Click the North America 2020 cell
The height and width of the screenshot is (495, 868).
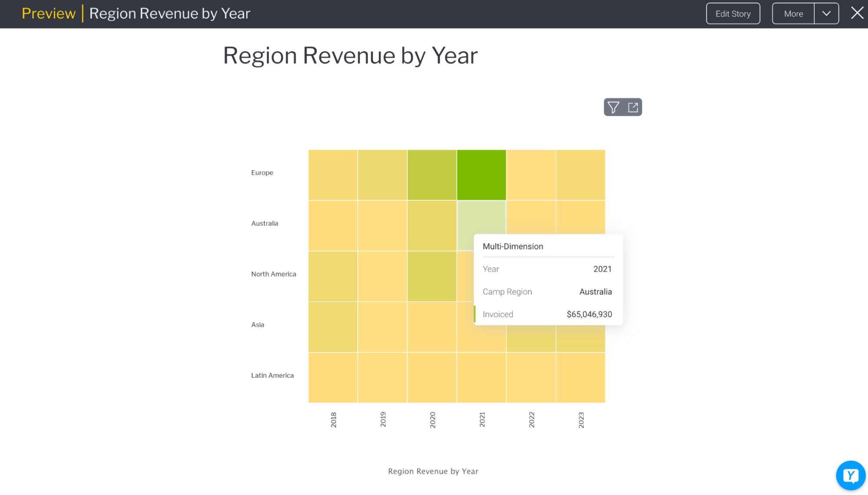coord(432,276)
